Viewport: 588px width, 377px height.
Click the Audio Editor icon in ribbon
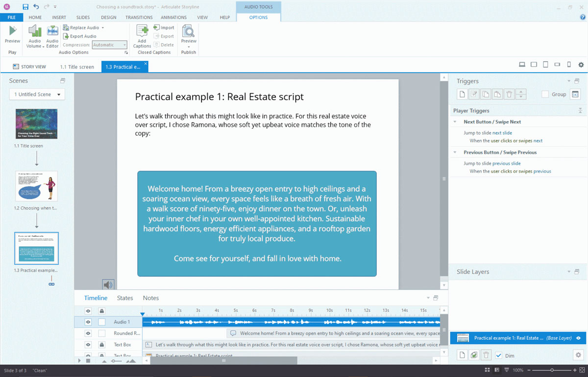[52, 32]
